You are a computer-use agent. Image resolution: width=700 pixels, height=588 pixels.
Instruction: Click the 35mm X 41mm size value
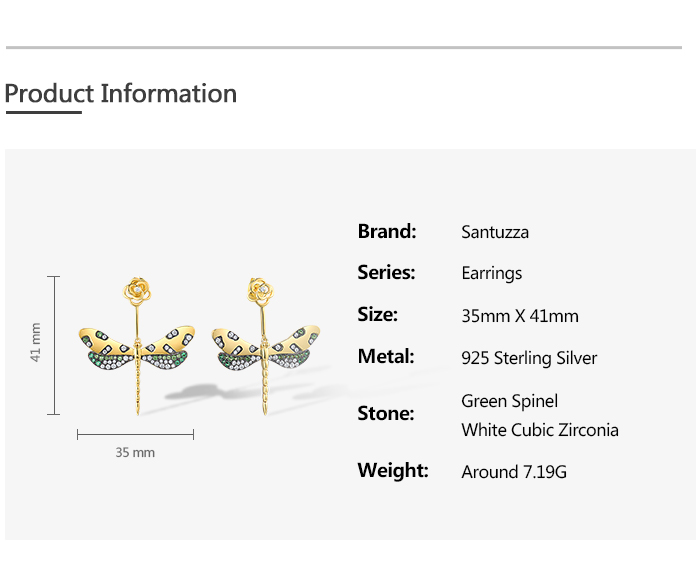[520, 316]
